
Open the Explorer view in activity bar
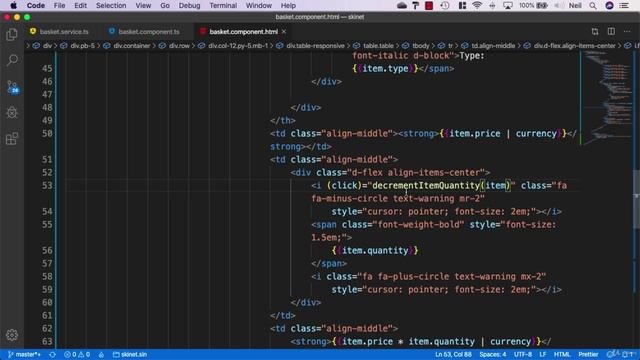12,35
